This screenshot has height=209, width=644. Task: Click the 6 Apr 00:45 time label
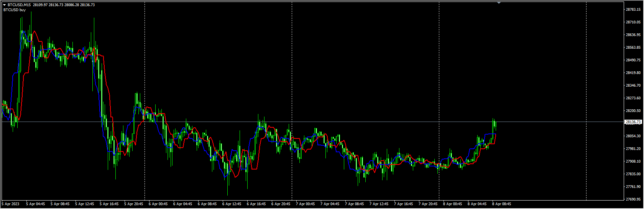pos(158,204)
